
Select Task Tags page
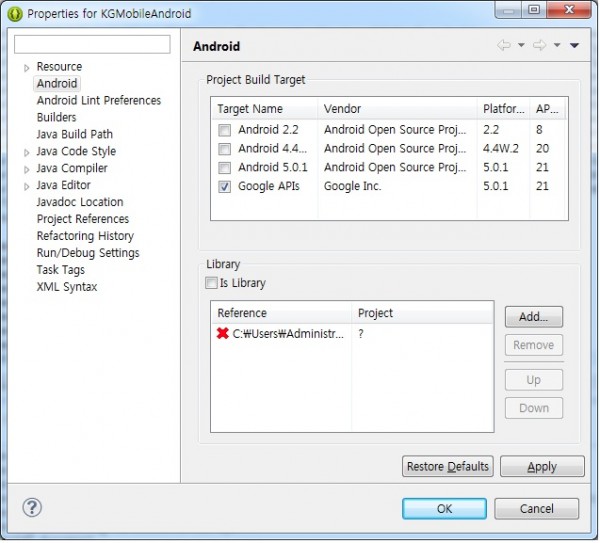point(60,270)
